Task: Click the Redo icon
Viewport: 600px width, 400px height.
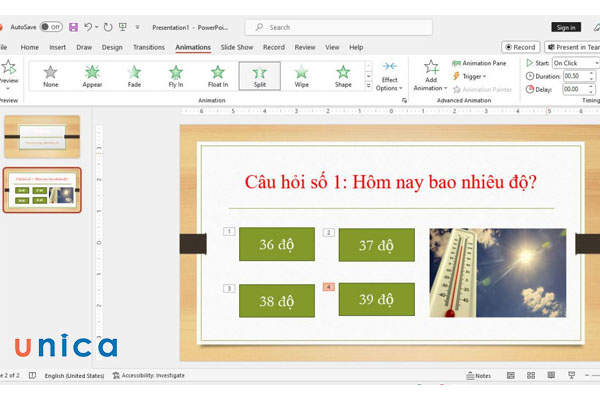Action: [x=108, y=27]
